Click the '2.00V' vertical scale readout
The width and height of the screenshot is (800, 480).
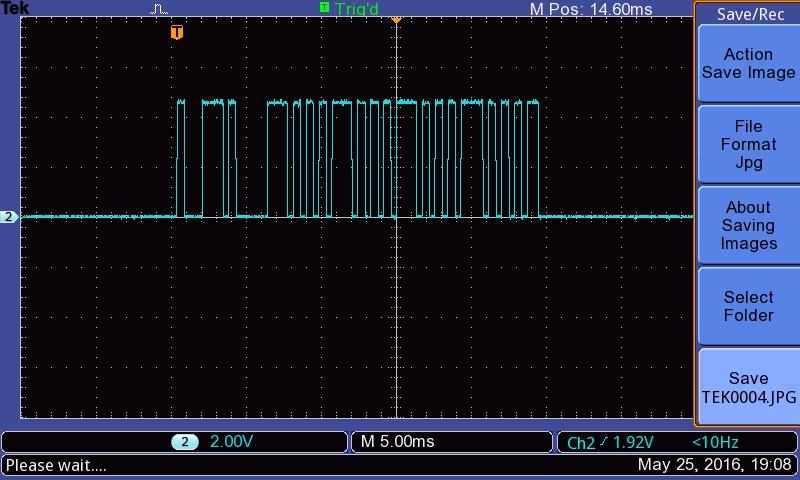point(231,441)
